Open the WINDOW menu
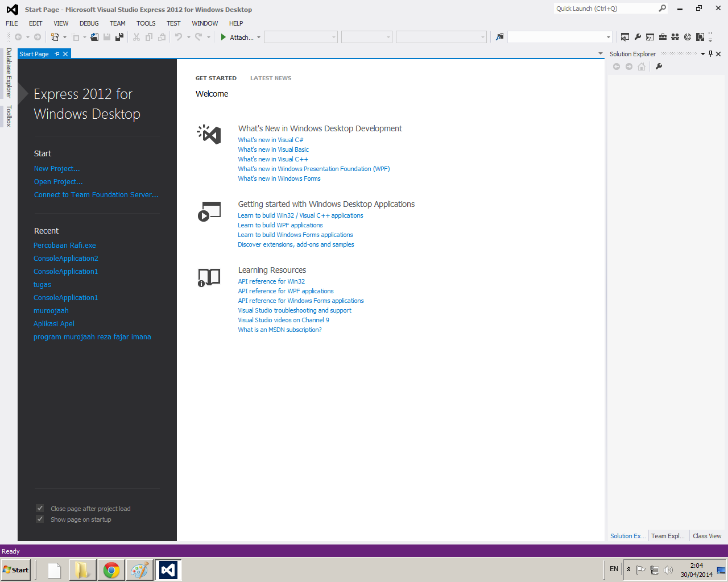The image size is (728, 582). click(205, 23)
